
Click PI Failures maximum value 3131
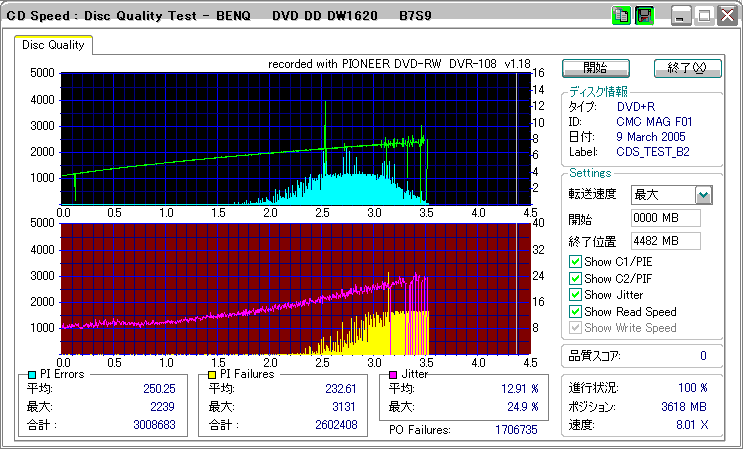(343, 407)
